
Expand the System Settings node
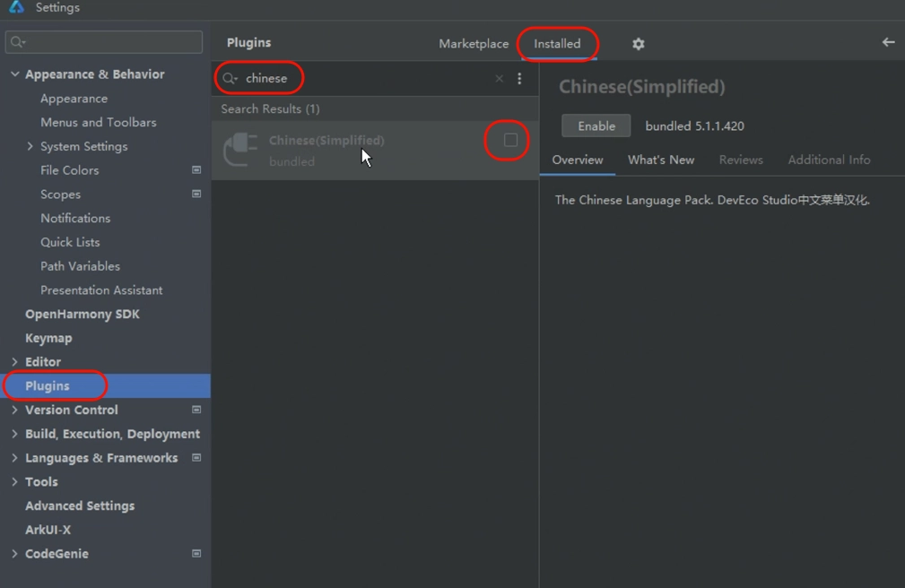click(x=30, y=146)
